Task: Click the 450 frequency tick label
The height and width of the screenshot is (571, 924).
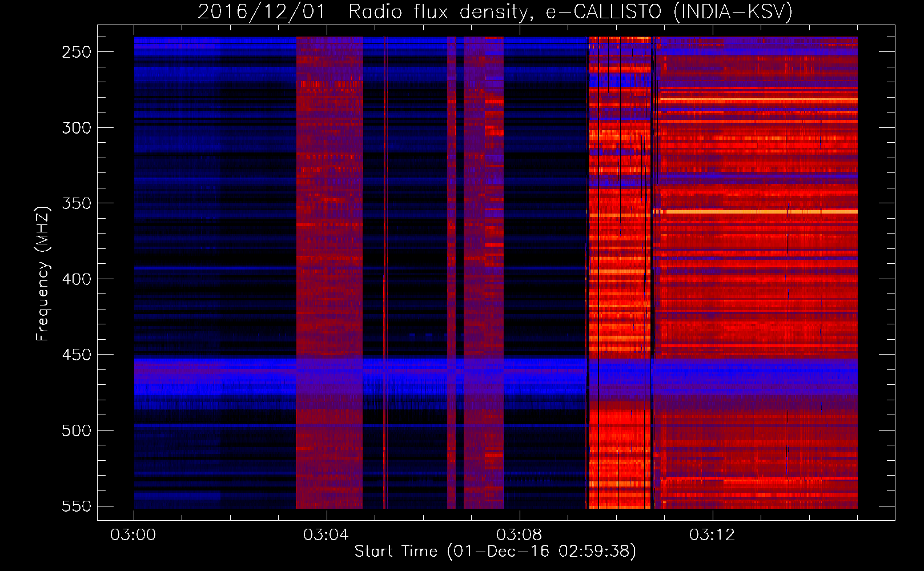Action: tap(77, 355)
